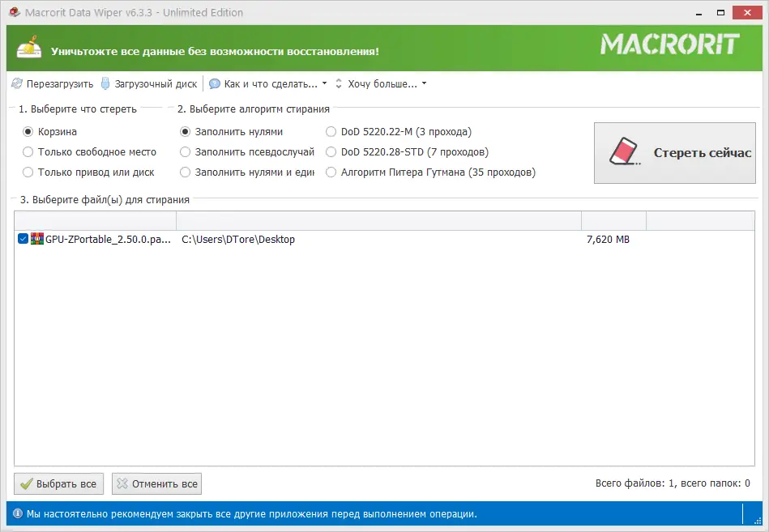Image resolution: width=769 pixels, height=532 pixels.
Task: Click the MACRORIT brand logo
Action: tap(670, 44)
